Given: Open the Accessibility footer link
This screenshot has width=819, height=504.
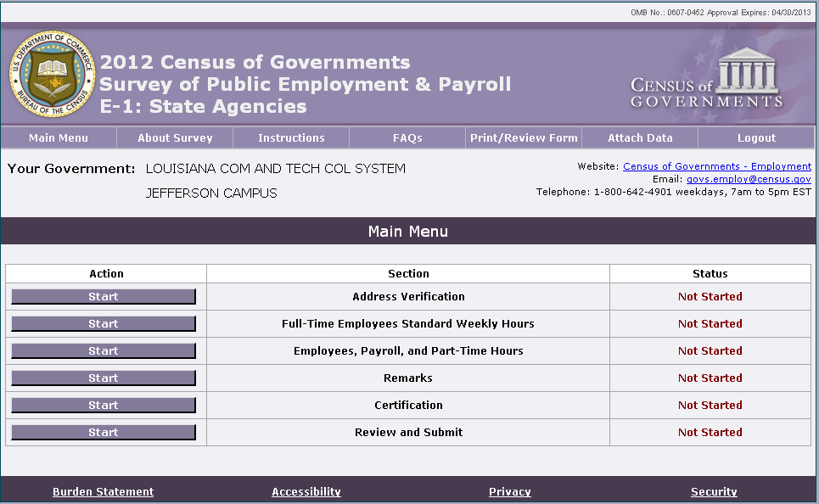Looking at the screenshot, I should point(306,491).
